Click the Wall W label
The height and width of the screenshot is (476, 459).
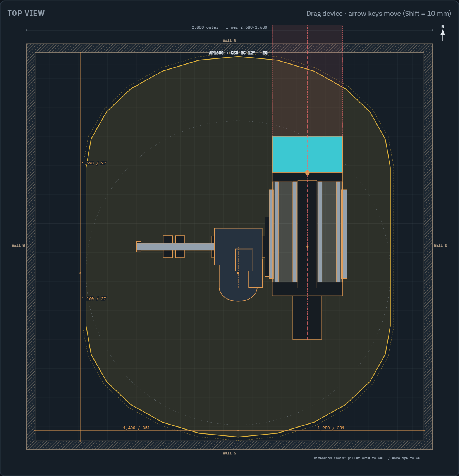click(x=18, y=245)
